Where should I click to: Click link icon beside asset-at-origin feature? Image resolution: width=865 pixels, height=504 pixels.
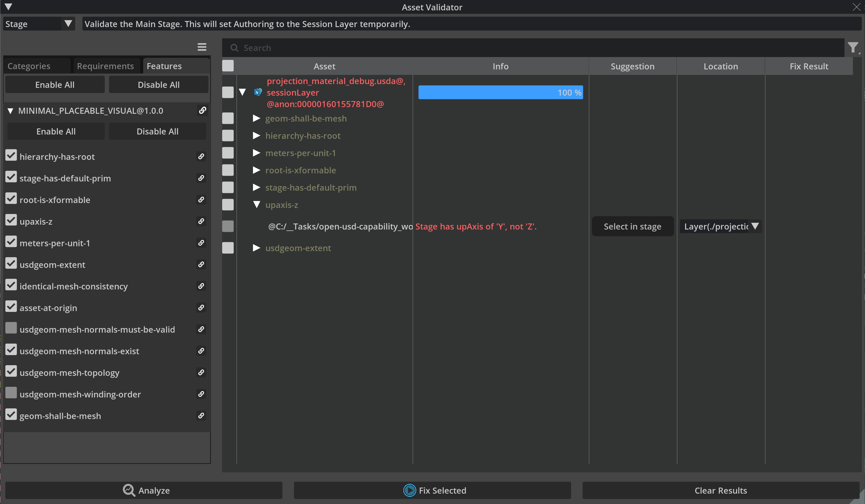pos(201,308)
